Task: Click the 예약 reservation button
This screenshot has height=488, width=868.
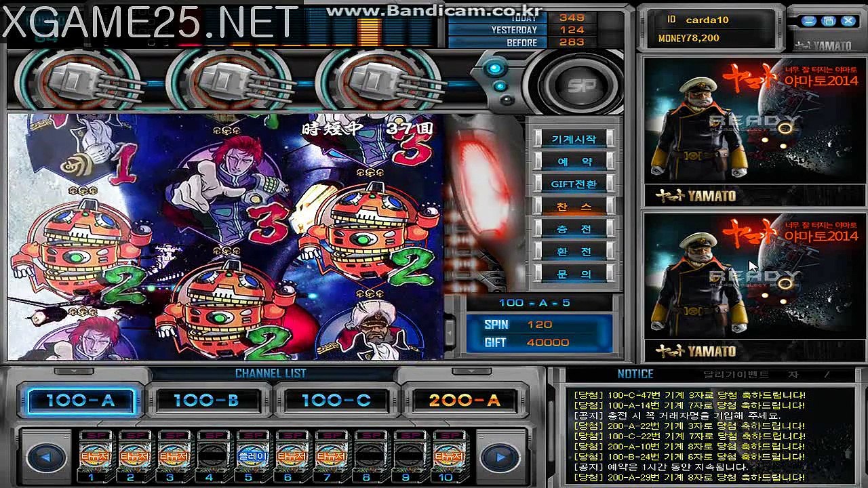Action: (x=574, y=161)
